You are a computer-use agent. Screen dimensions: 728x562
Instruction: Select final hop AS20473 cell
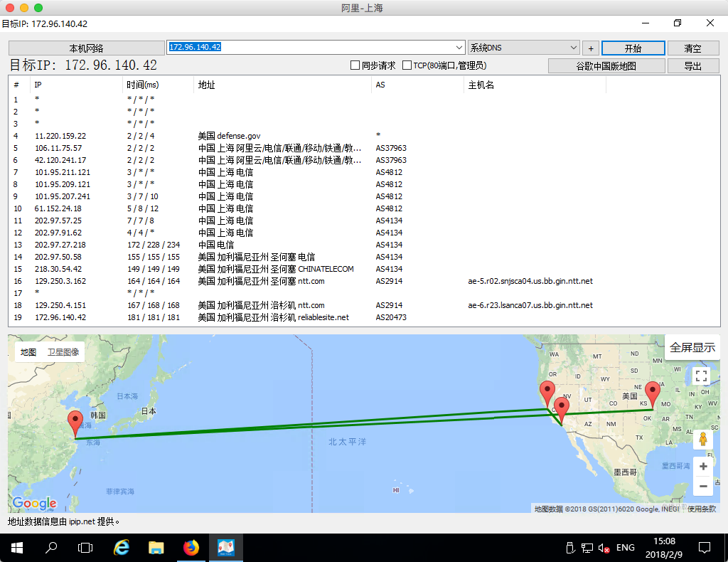[x=391, y=317]
